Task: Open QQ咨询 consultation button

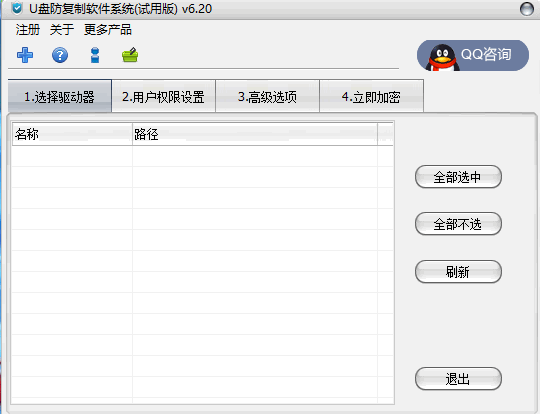Action: point(473,55)
